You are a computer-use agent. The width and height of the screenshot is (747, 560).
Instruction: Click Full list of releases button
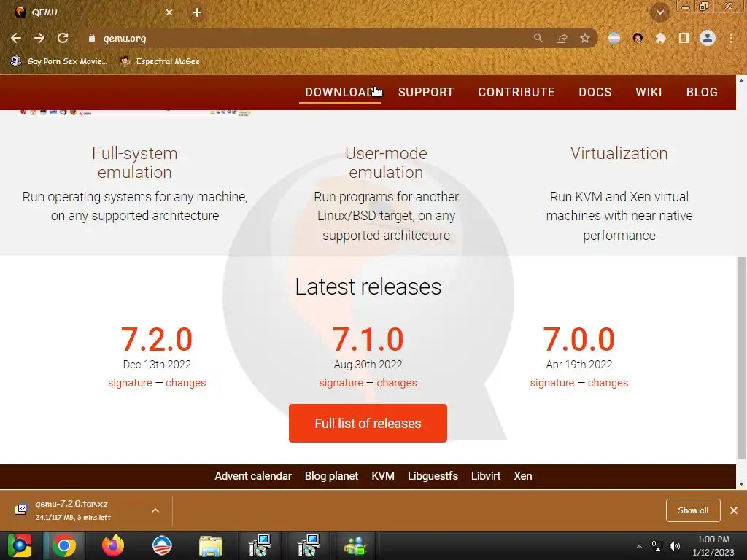click(x=368, y=424)
